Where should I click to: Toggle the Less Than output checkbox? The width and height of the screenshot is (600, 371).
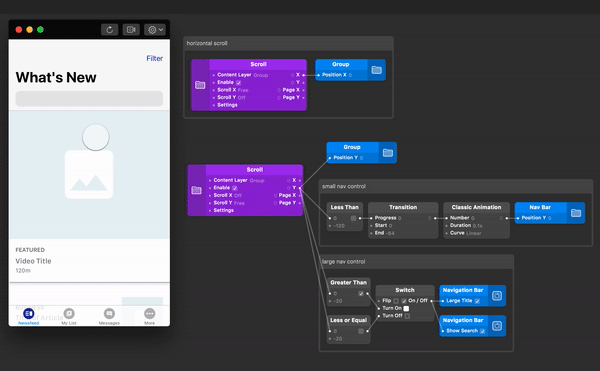pyautogui.click(x=354, y=218)
